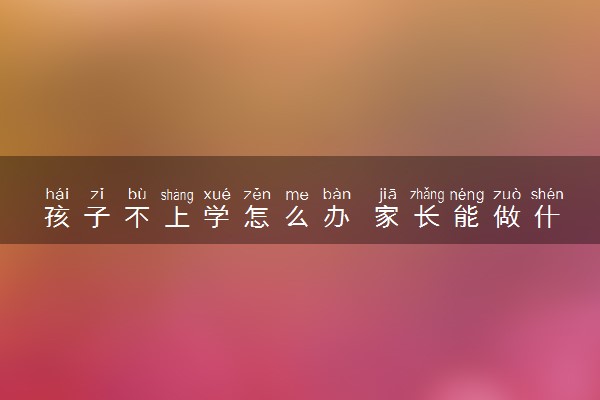This screenshot has height=400, width=600.
Task: Click the character 不
Action: point(137,217)
